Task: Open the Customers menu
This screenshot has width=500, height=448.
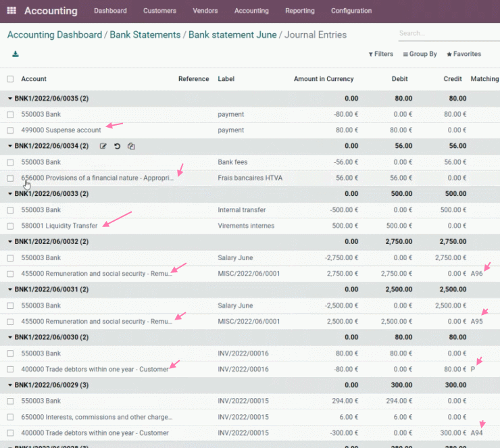Action: tap(159, 11)
